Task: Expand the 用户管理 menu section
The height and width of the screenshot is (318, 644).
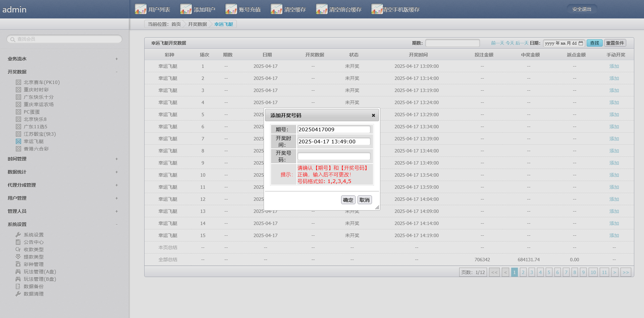Action: (x=116, y=198)
